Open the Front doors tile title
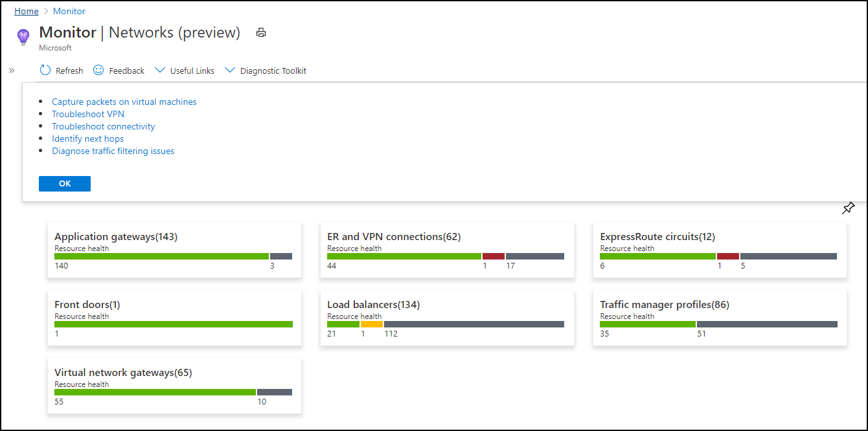This screenshot has height=431, width=868. [x=87, y=305]
